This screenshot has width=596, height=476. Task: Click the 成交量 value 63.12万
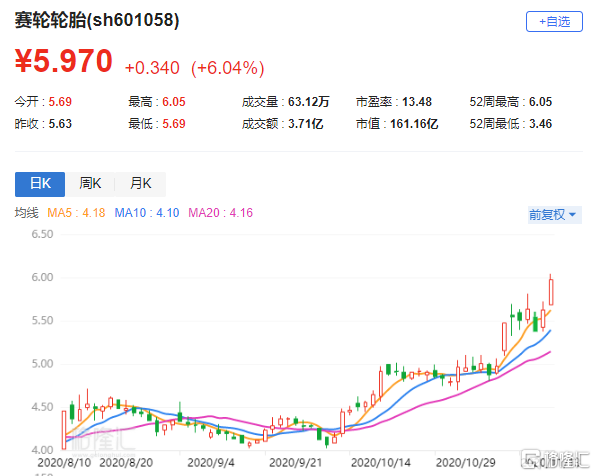[x=308, y=102]
